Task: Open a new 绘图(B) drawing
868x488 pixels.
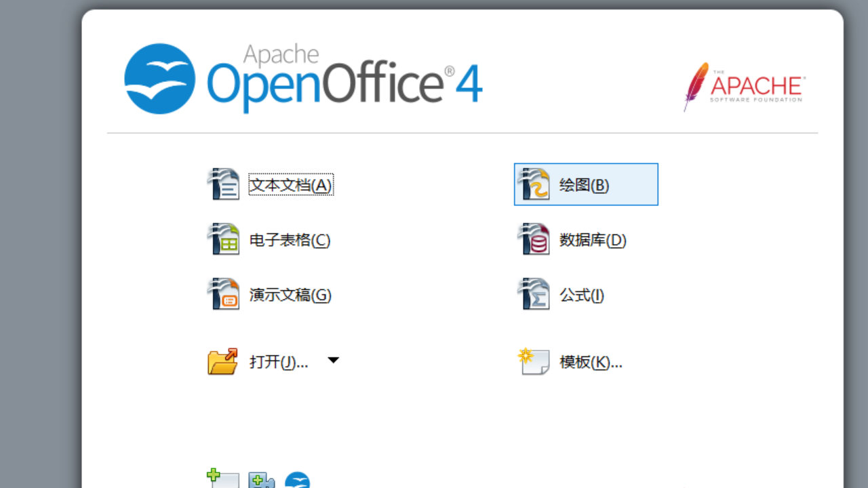Action: tap(586, 184)
